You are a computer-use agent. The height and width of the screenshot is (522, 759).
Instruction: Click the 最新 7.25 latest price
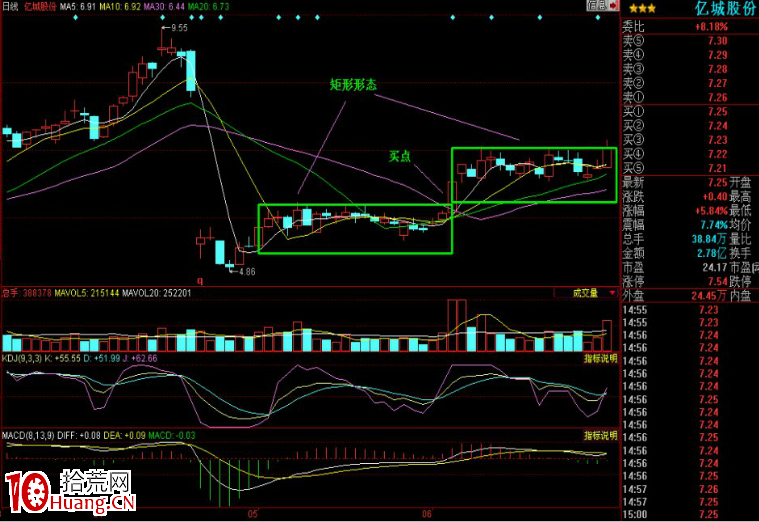point(718,183)
